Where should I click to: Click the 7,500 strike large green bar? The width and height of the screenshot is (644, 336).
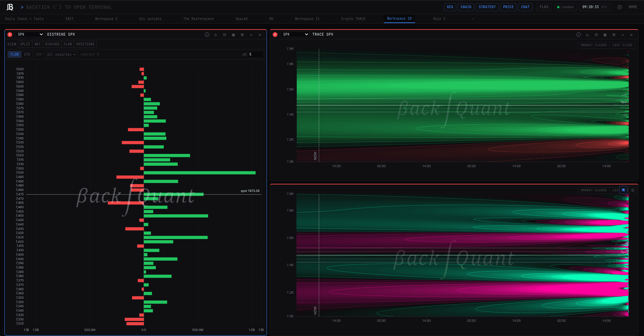click(x=200, y=173)
